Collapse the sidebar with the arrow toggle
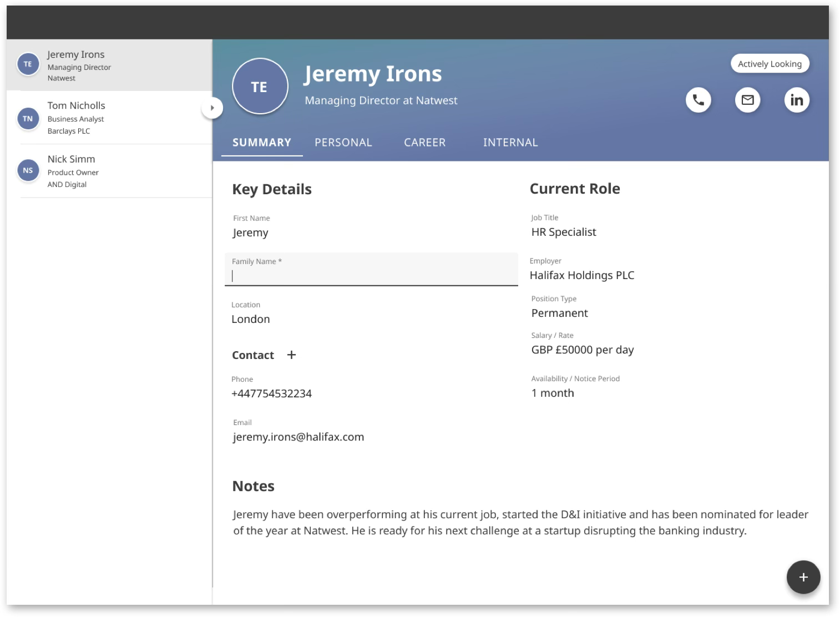This screenshot has height=617, width=840. coord(212,108)
